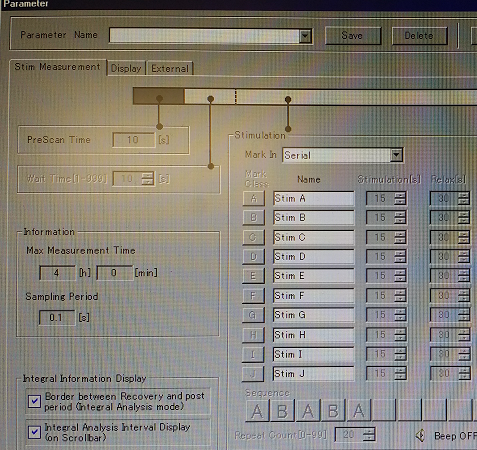Screen dimensions: 477x450
Task: Toggle Border between Recovery and post period checkbox
Action: pos(34,401)
